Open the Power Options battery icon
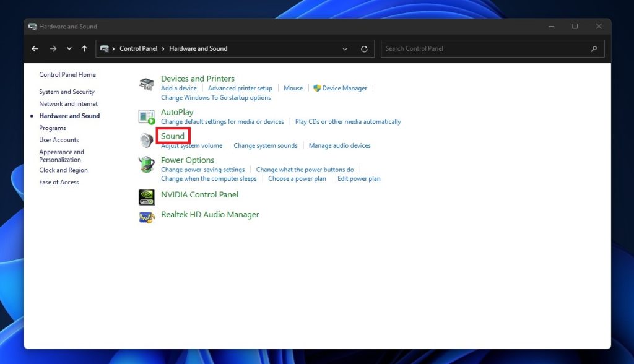 tap(146, 165)
